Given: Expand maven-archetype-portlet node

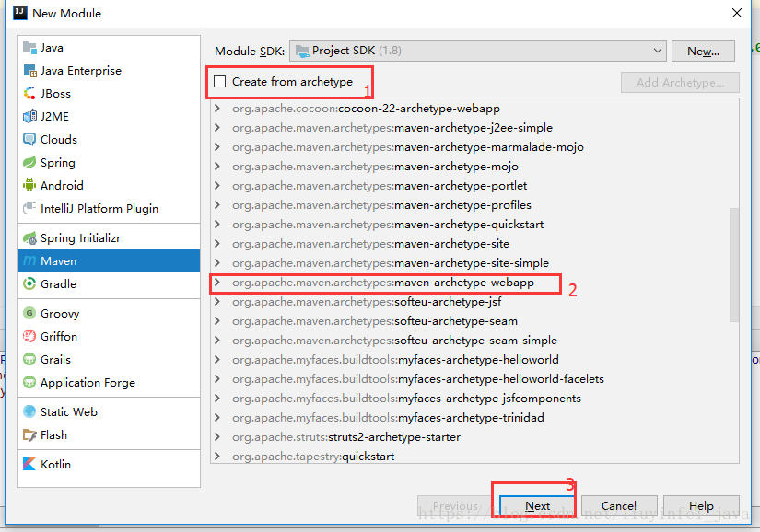Looking at the screenshot, I should tap(217, 186).
